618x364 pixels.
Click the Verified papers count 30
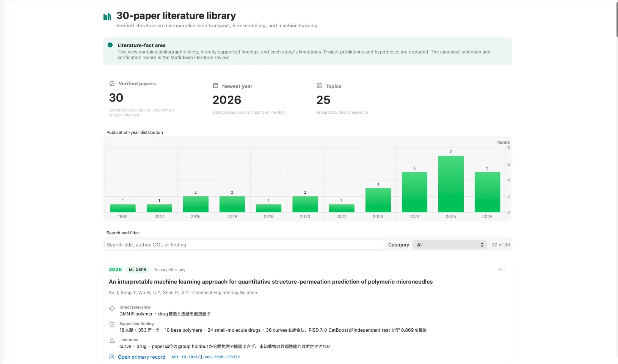coord(116,98)
